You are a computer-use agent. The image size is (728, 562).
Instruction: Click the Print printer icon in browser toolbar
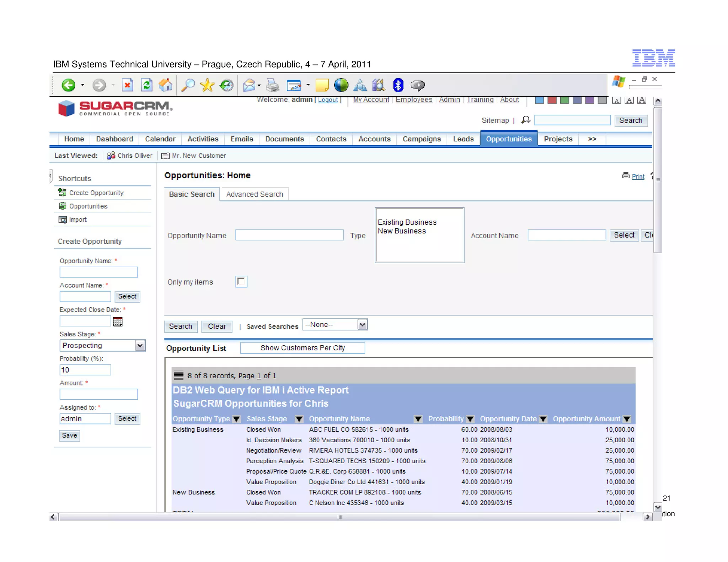273,85
